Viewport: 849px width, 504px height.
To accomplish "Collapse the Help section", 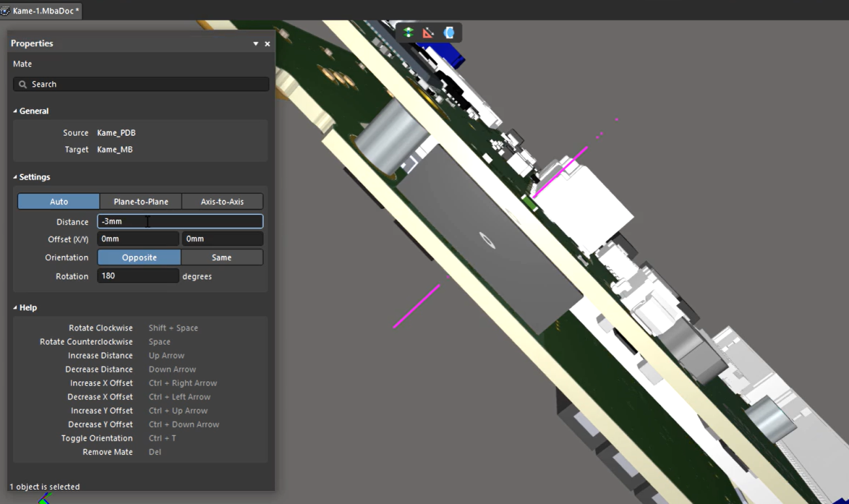I will point(16,307).
